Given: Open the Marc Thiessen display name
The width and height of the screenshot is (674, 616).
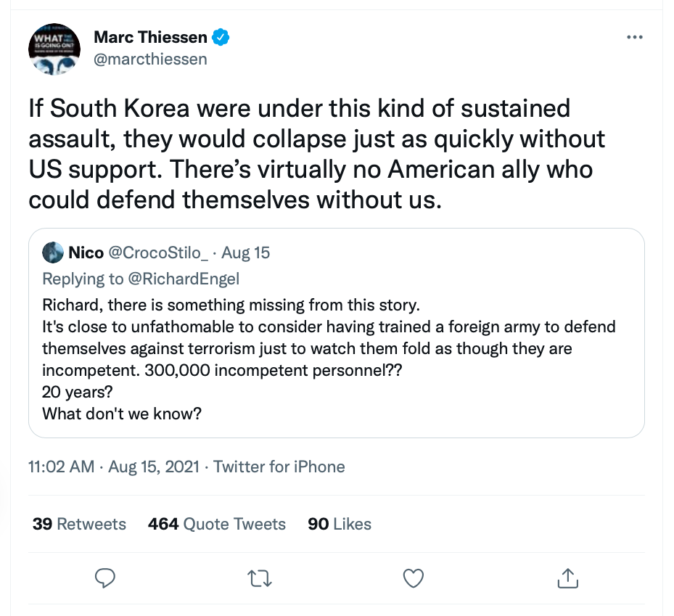Looking at the screenshot, I should tap(151, 36).
